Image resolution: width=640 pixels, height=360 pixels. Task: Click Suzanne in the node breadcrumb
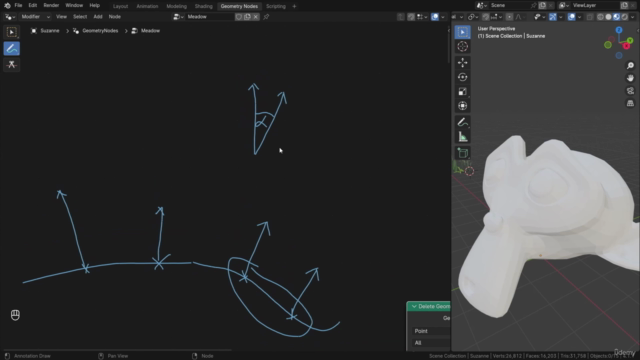click(50, 31)
